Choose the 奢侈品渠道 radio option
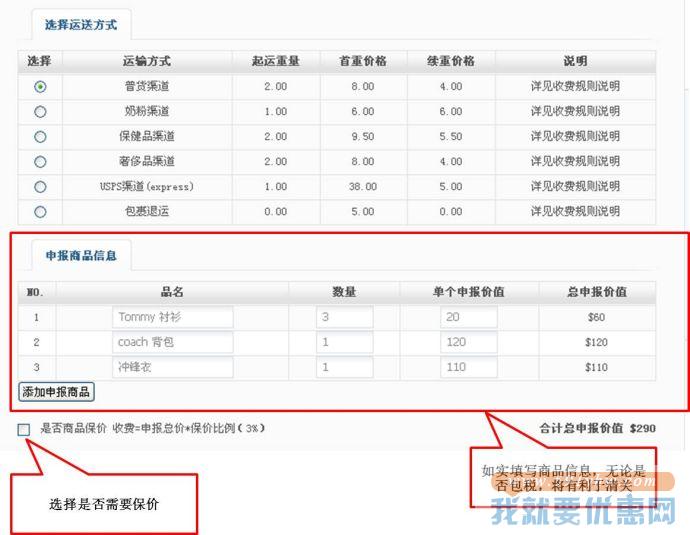This screenshot has width=690, height=535. pyautogui.click(x=40, y=162)
